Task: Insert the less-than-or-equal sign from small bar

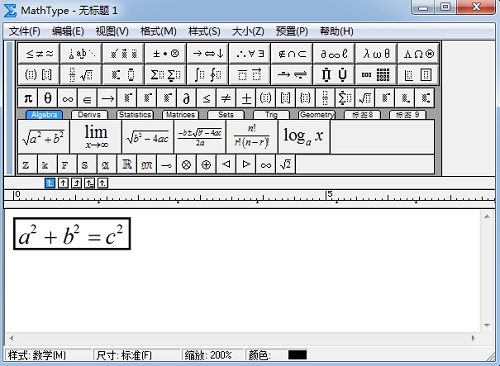Action: click(x=206, y=98)
